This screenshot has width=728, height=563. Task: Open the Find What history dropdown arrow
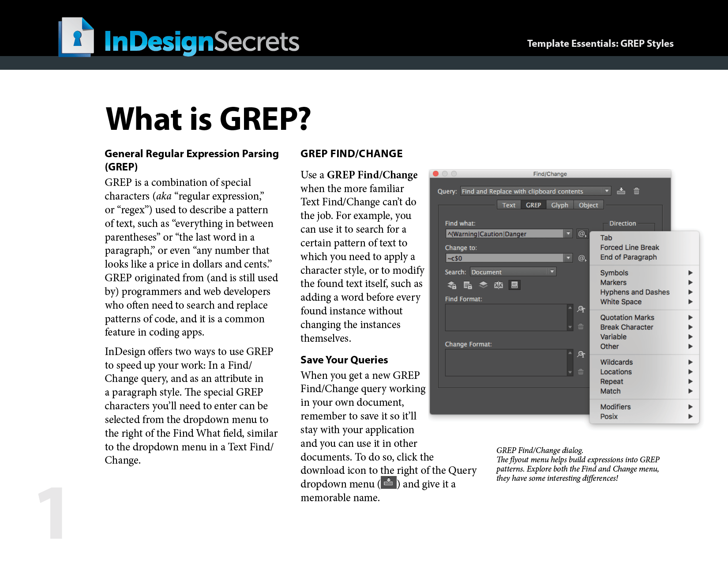point(569,233)
